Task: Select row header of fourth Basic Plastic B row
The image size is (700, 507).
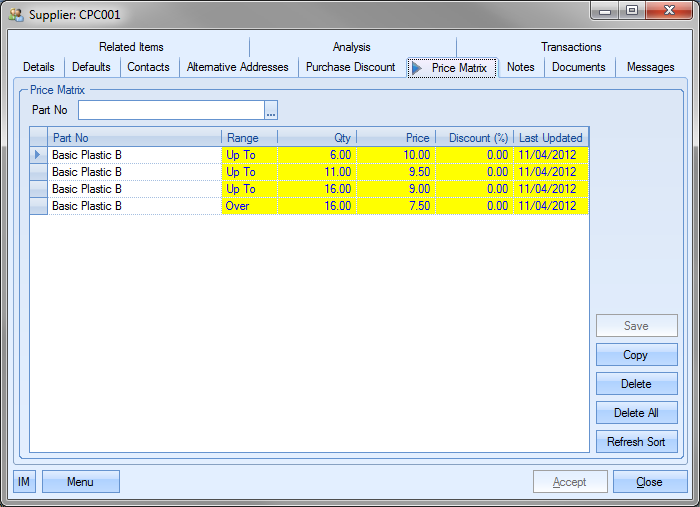Action: coord(39,206)
